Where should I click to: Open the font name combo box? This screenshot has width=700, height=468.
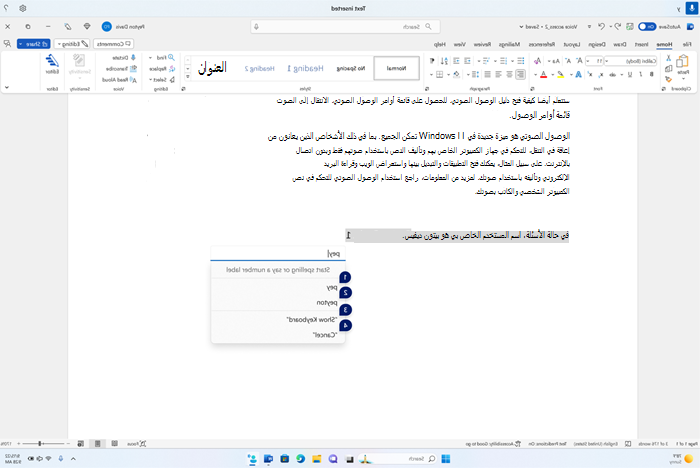click(630, 61)
